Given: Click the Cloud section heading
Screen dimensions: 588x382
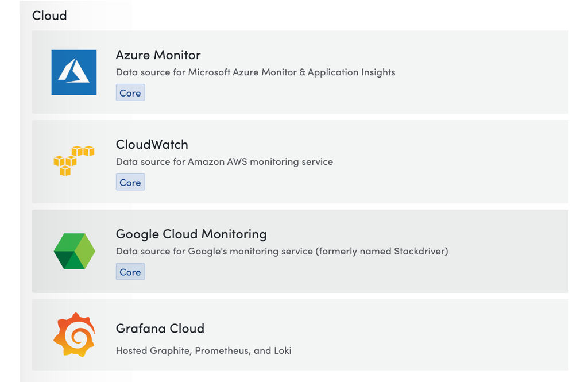Looking at the screenshot, I should point(49,16).
